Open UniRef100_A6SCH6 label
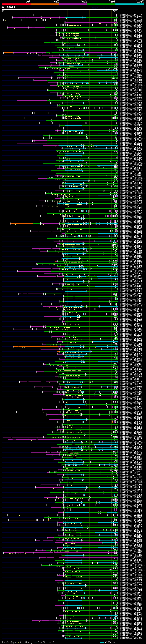 [x=131, y=301]
